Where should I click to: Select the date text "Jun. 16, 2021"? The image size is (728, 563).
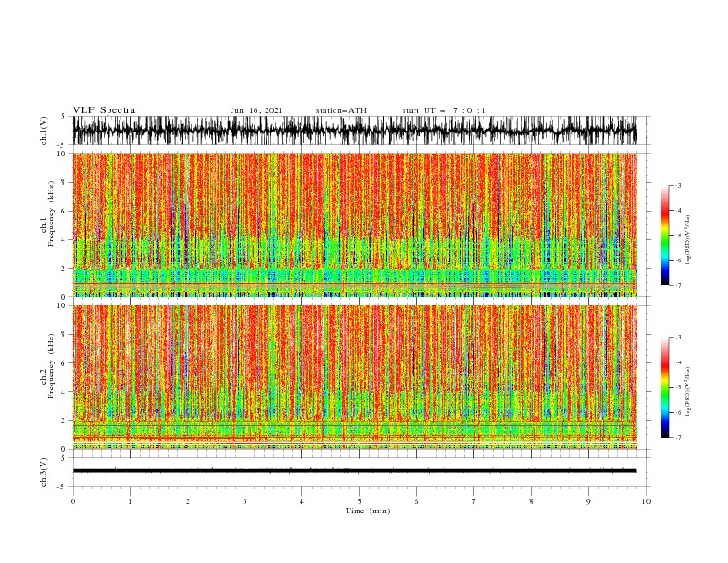256,110
